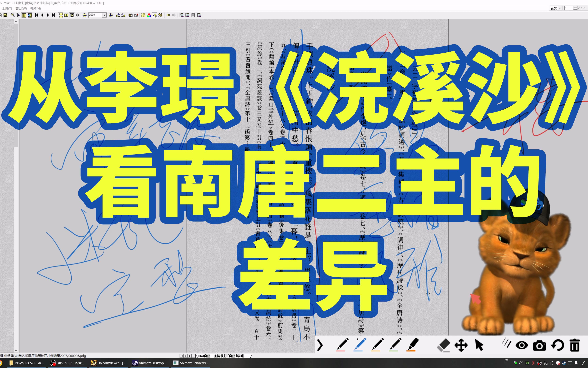Clear annotations with trash icon
Screen dimensions: 588x368
pyautogui.click(x=575, y=345)
